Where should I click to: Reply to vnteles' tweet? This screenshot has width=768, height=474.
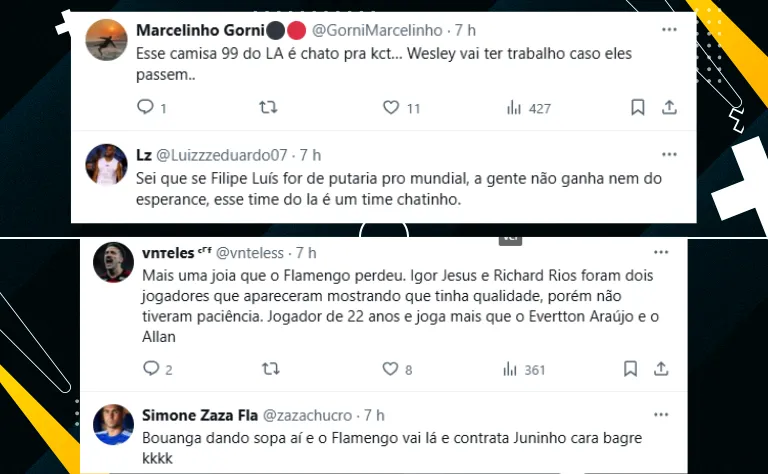tap(152, 369)
